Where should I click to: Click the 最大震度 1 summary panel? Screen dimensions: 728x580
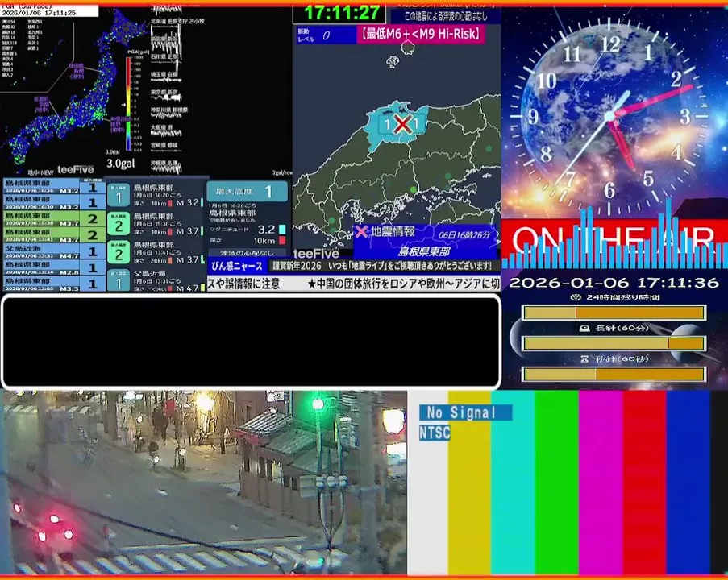247,191
